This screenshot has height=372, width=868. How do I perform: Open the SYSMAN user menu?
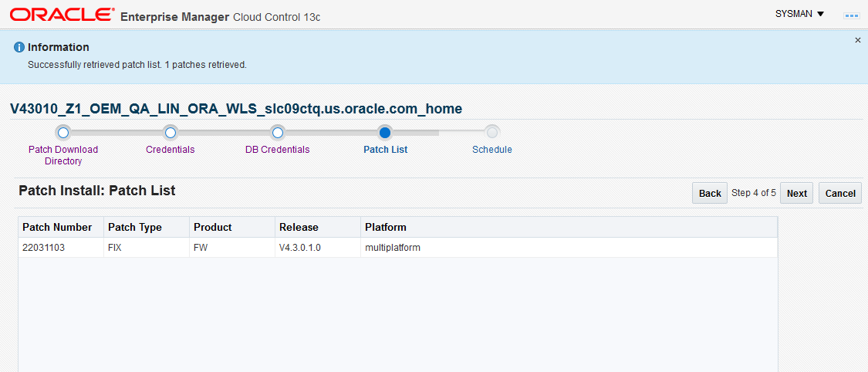pyautogui.click(x=800, y=14)
